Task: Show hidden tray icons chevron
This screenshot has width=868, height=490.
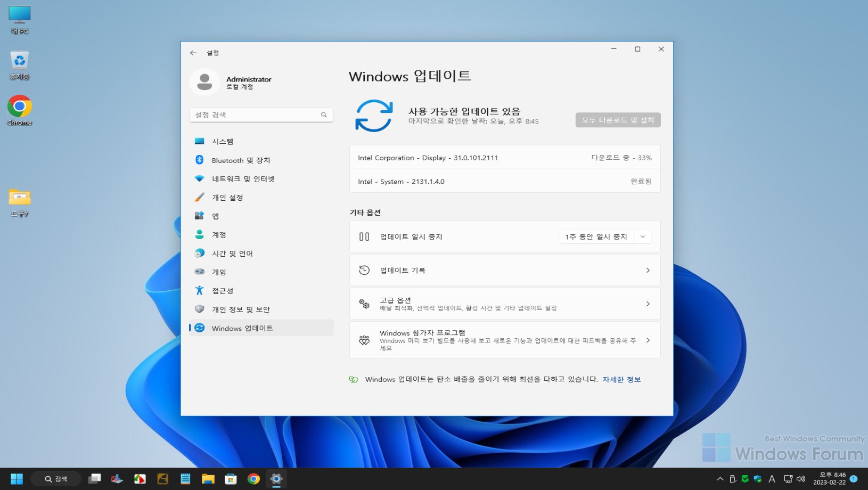Action: click(720, 479)
